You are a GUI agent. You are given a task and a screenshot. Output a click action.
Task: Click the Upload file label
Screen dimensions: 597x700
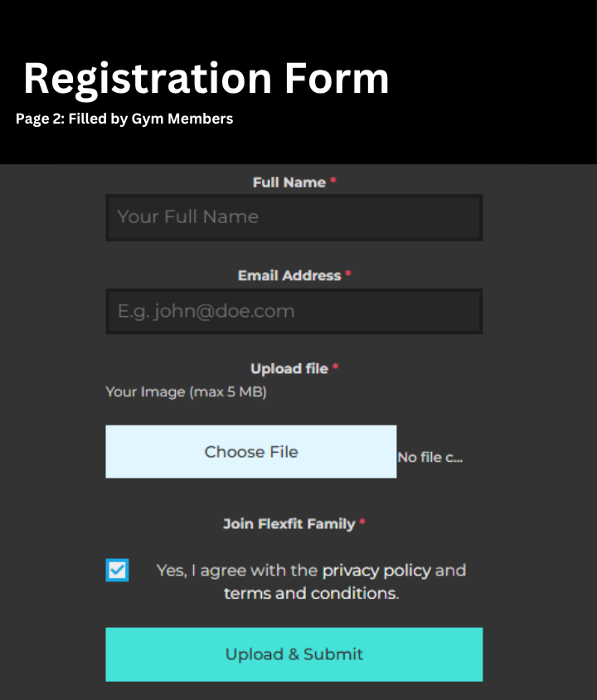click(x=289, y=369)
